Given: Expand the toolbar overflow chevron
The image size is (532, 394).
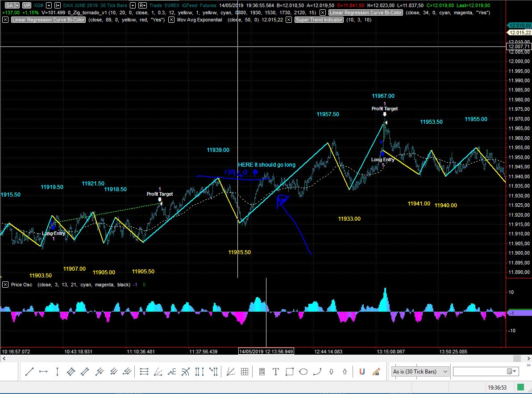Looking at the screenshot, I should point(528,365).
